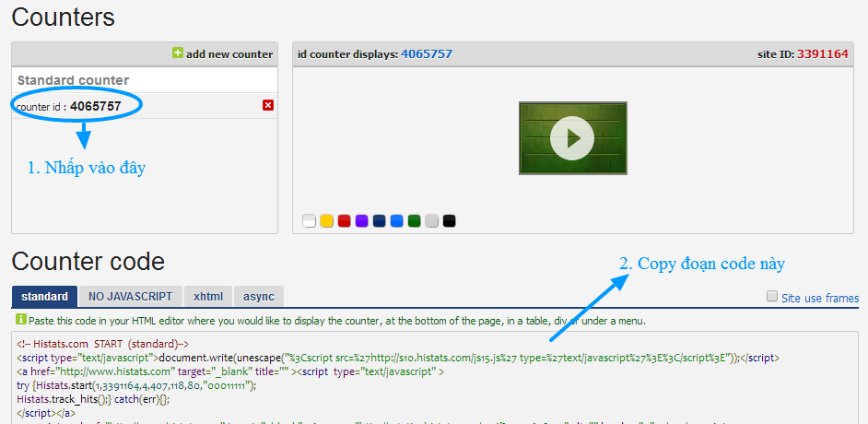The width and height of the screenshot is (868, 424).
Task: Open the NO JAVASCRIPT tab
Action: click(x=130, y=297)
